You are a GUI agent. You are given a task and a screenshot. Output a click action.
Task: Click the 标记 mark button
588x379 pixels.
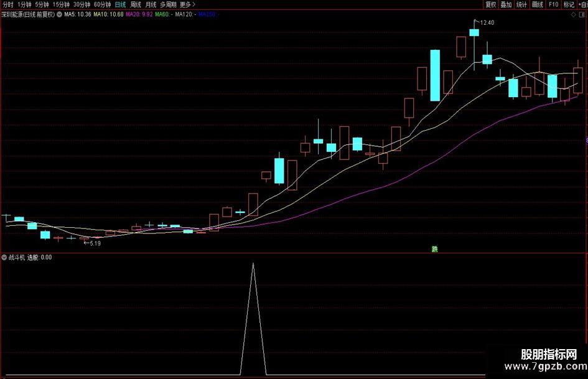click(x=569, y=4)
